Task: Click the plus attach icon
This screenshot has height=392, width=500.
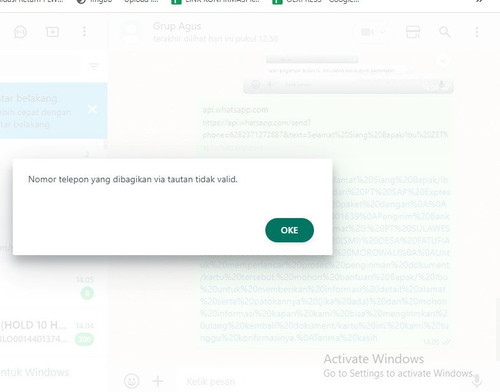Action: (158, 381)
